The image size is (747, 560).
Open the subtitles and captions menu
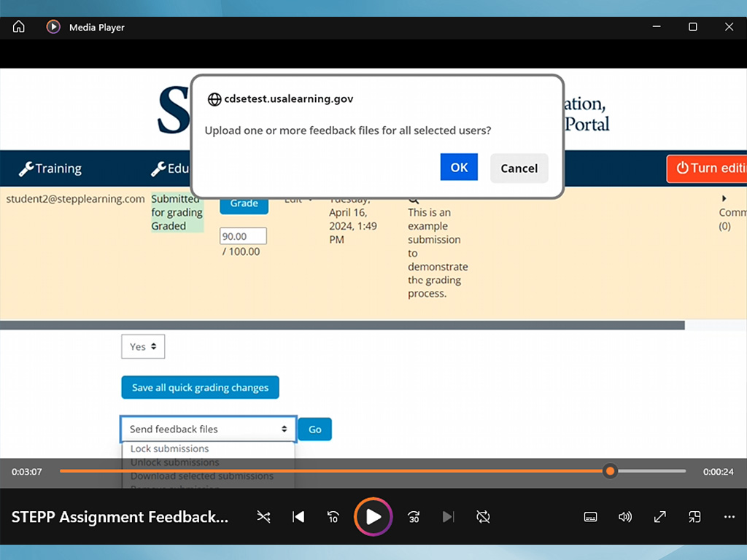click(591, 517)
